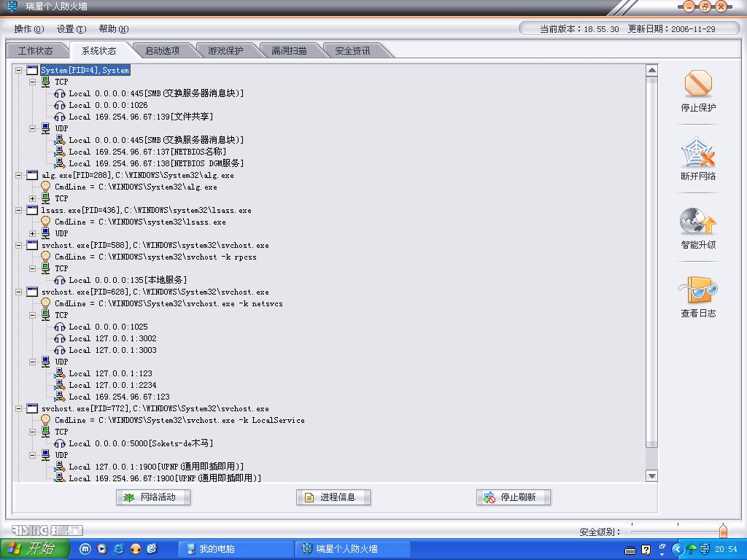Click the lightbulb icon of netsvcs CmdLine
The image size is (747, 560).
click(46, 303)
